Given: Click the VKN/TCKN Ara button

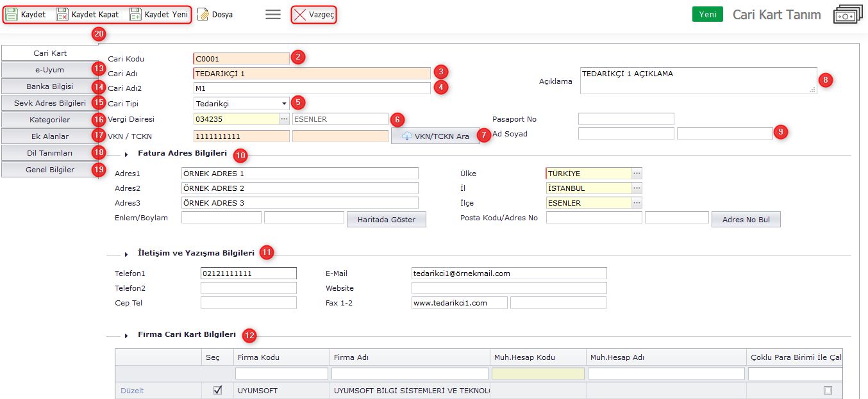Looking at the screenshot, I should 435,136.
